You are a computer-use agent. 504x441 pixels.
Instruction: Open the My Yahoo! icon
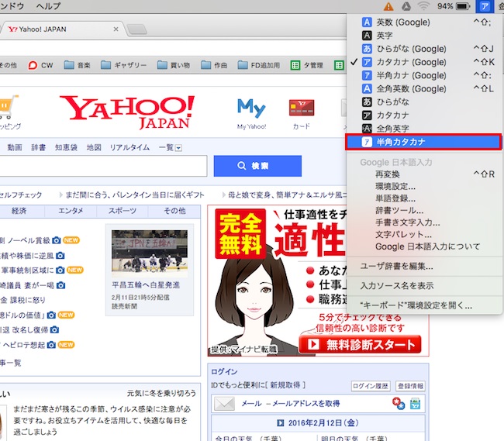251,107
